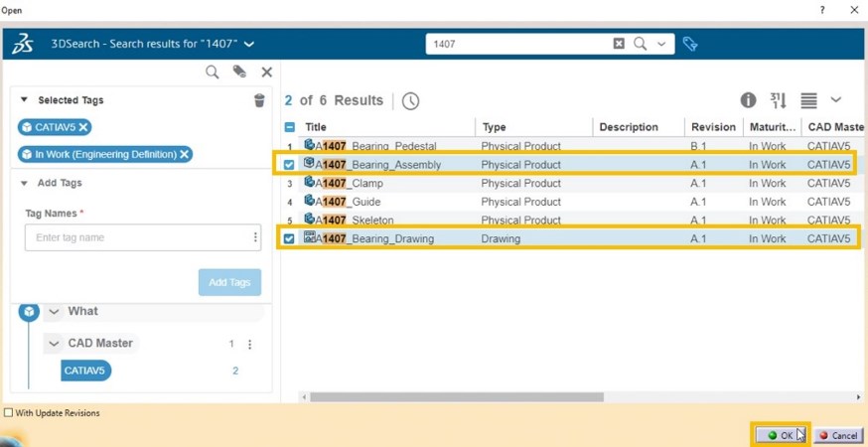This screenshot has width=868, height=447.
Task: Click the right scroll arrow of results
Action: [x=859, y=397]
